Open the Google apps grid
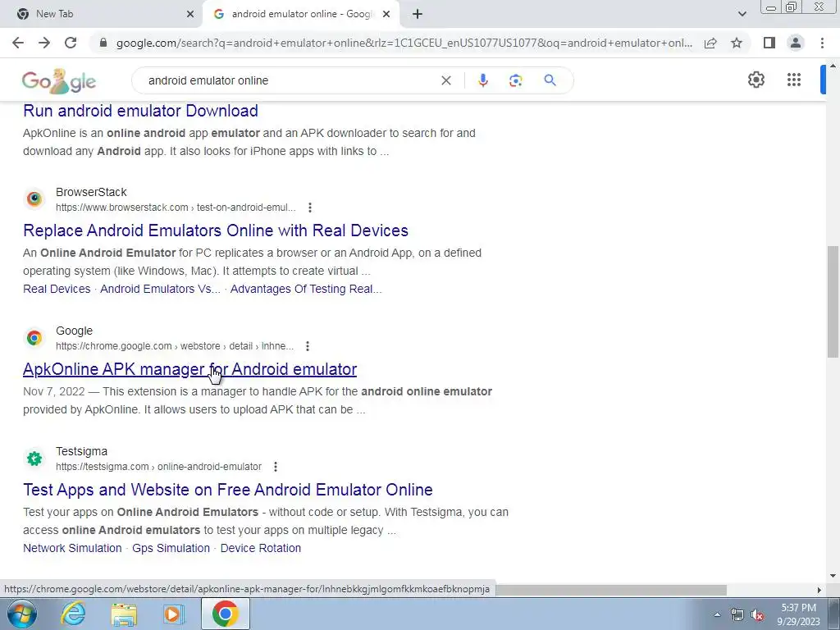The width and height of the screenshot is (840, 630). point(794,80)
